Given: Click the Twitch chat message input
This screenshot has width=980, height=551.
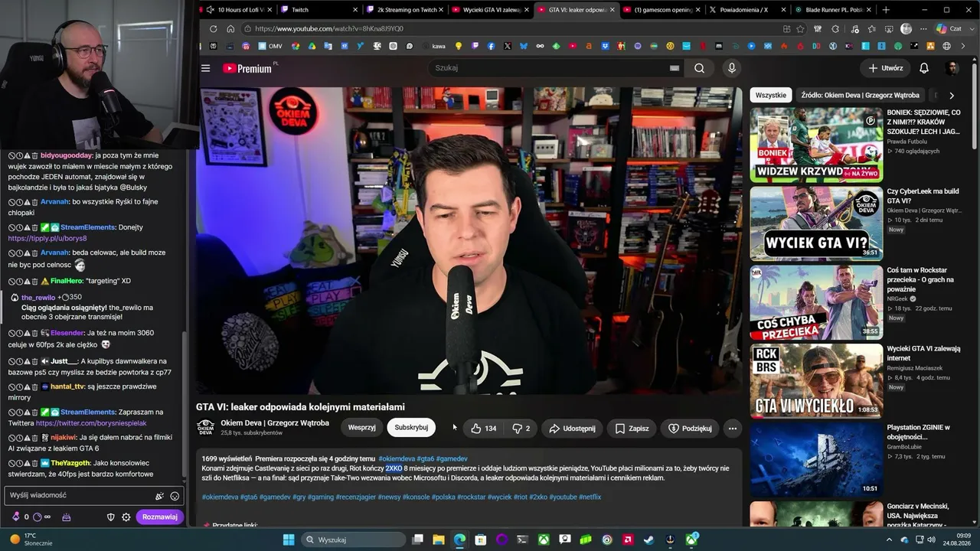Looking at the screenshot, I should click(x=80, y=495).
